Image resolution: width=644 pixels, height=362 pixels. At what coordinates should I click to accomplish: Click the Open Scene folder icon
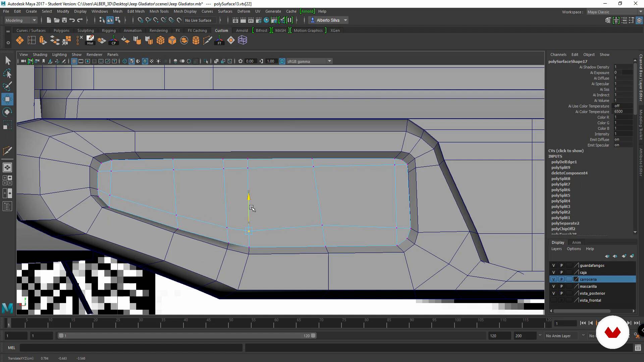[x=57, y=20]
